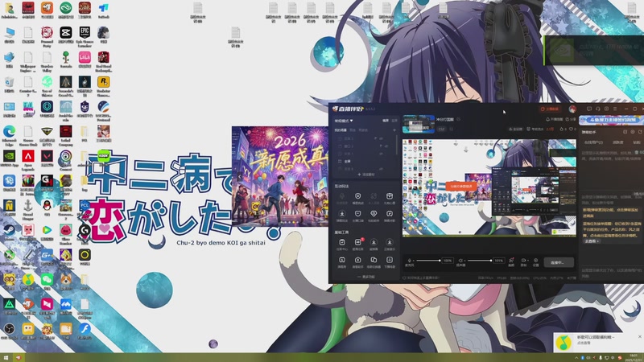Open the Microsoft Edge desktop icon
This screenshot has width=644, height=362.
click(9, 131)
